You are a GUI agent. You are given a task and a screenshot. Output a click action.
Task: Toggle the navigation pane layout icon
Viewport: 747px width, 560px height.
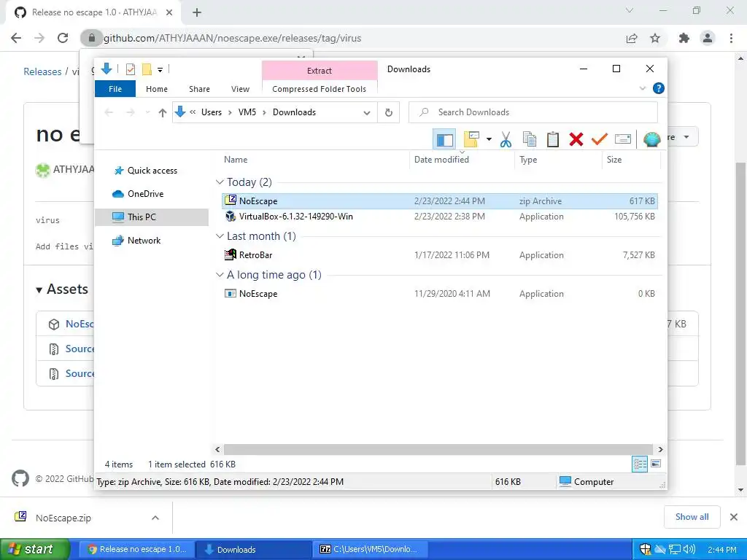444,139
